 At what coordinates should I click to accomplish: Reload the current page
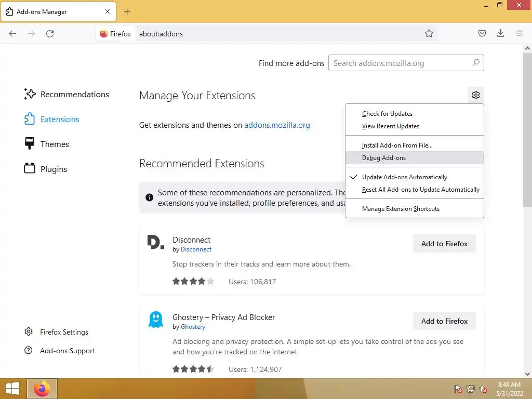point(50,34)
